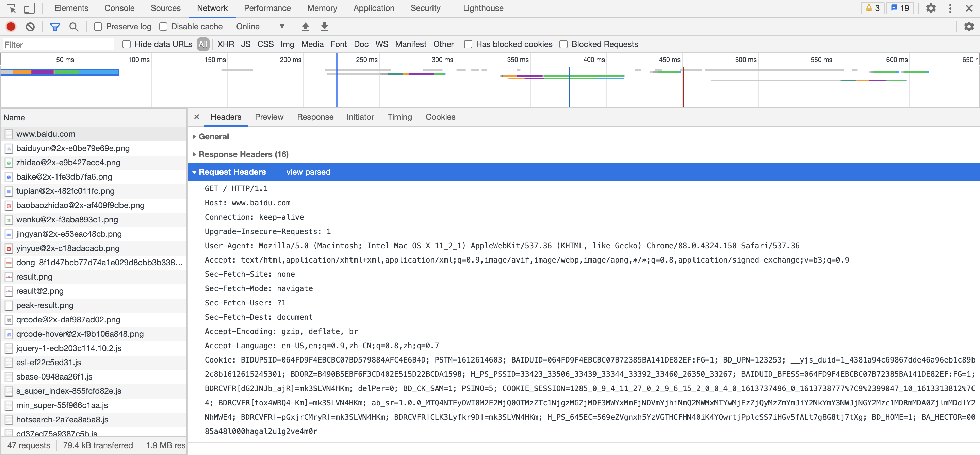Open network settings gear in toolbar

pos(968,27)
